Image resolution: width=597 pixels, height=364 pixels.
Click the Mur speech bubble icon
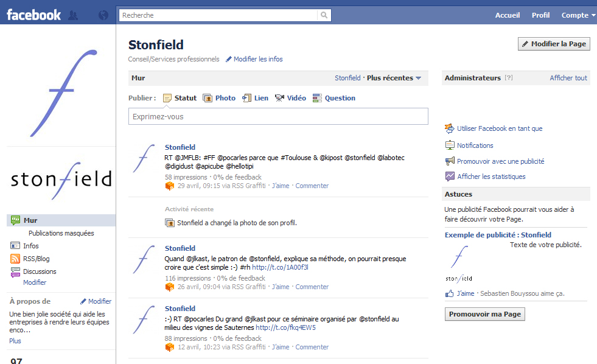15,220
